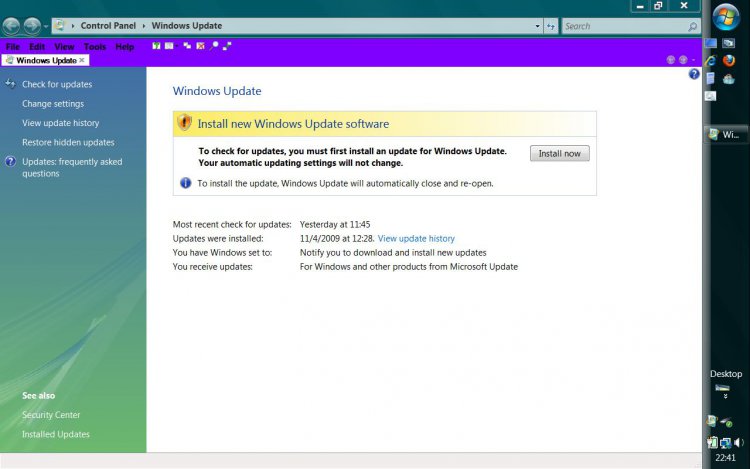Open Updates: frequently asked questions
Screen dimensions: 750x469
point(72,167)
